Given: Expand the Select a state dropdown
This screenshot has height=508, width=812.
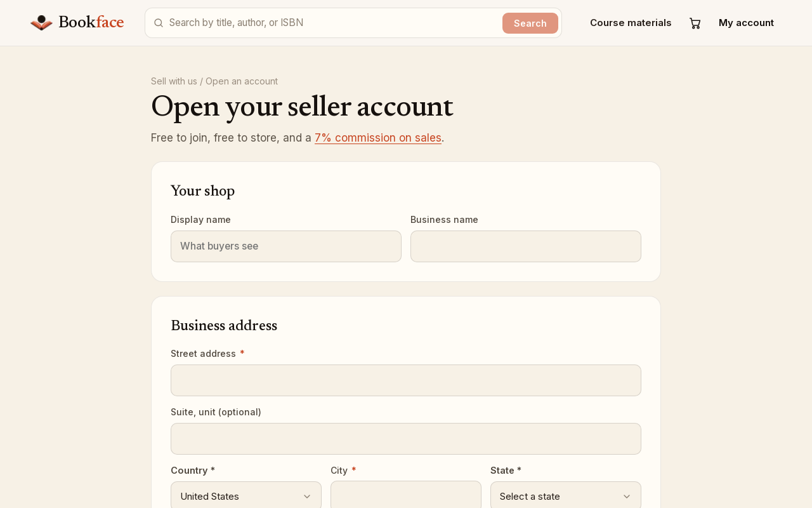Looking at the screenshot, I should pyautogui.click(x=566, y=496).
